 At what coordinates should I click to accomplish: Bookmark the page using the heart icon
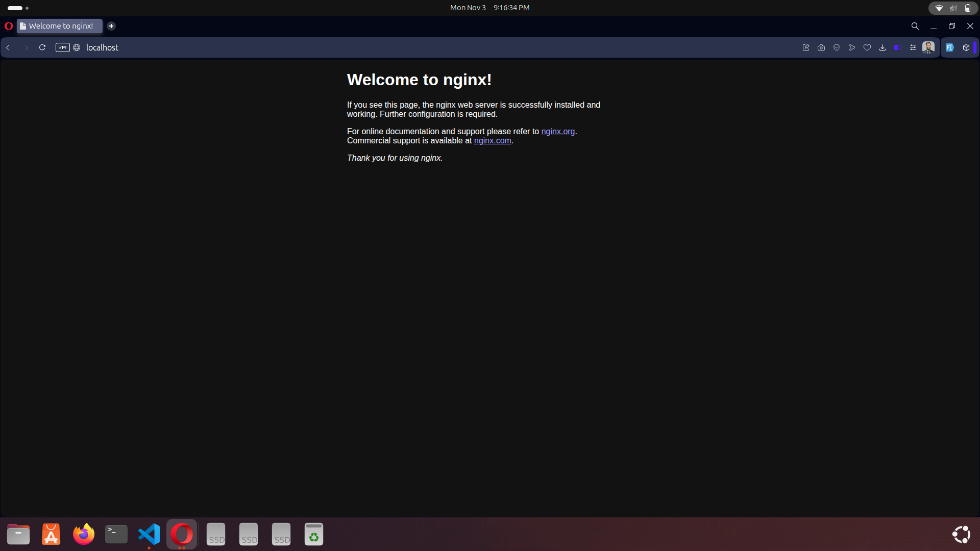[x=867, y=47]
